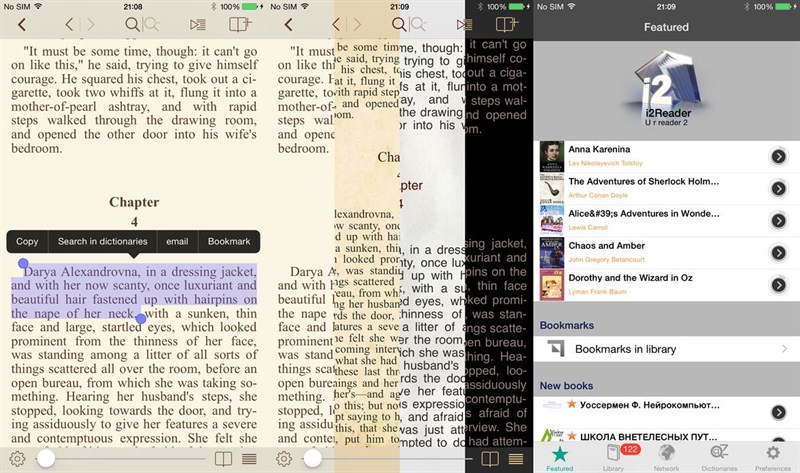Tap Alice's Adventures cover thumbnail
This screenshot has width=800, height=473.
click(552, 221)
